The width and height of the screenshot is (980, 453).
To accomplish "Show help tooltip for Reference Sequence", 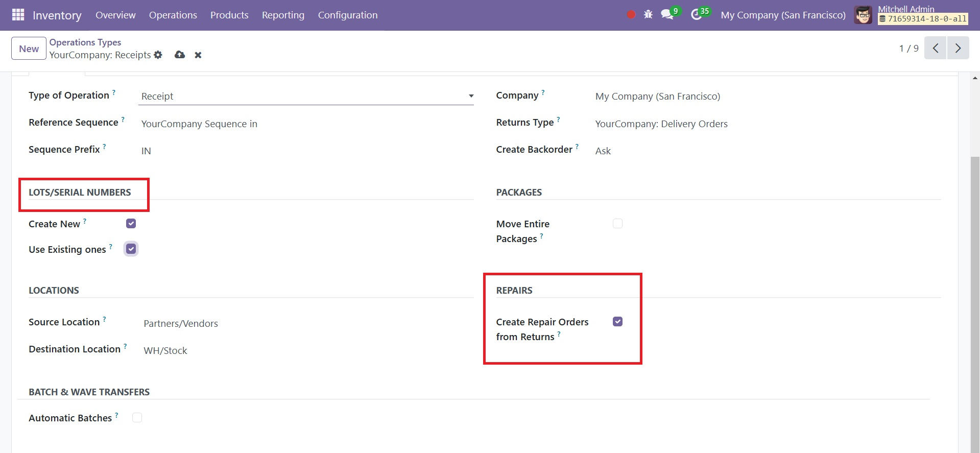I will [x=123, y=120].
